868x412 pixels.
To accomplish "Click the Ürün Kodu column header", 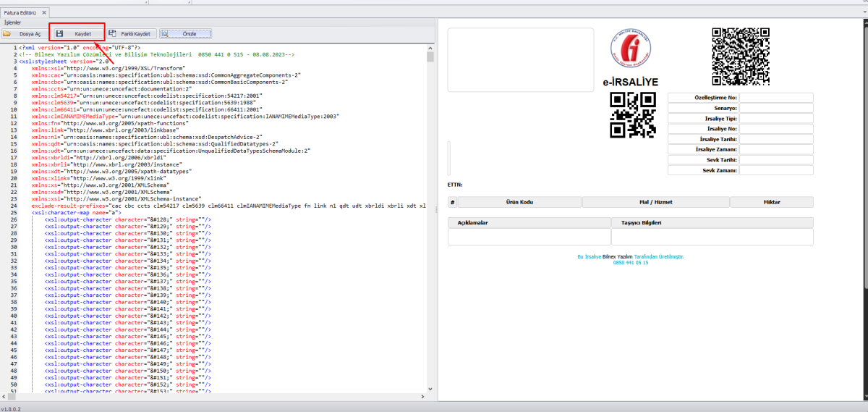I will tap(519, 202).
